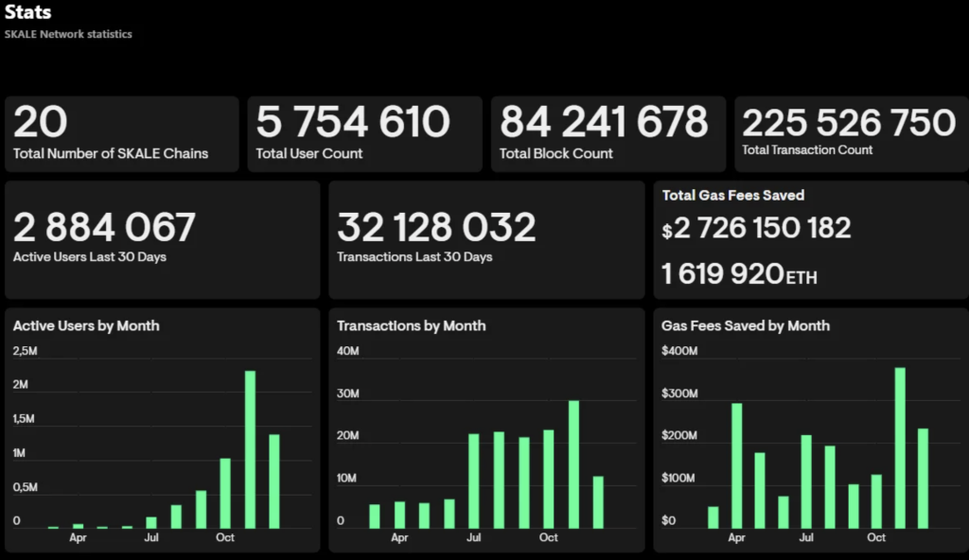The height and width of the screenshot is (560, 969).
Task: Click the tallest bar in Transactions by Month
Action: tap(573, 464)
